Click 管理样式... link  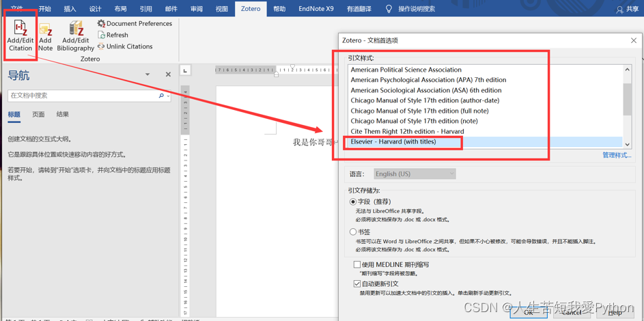617,155
